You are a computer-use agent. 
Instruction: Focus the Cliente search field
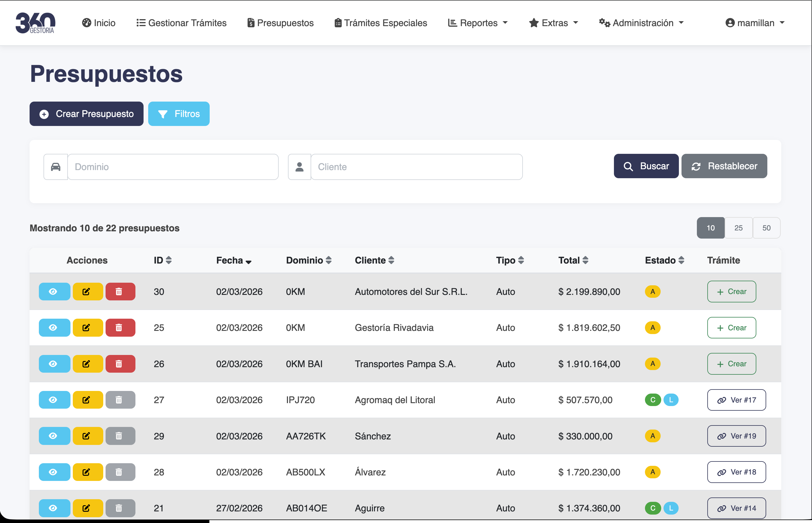pos(416,167)
